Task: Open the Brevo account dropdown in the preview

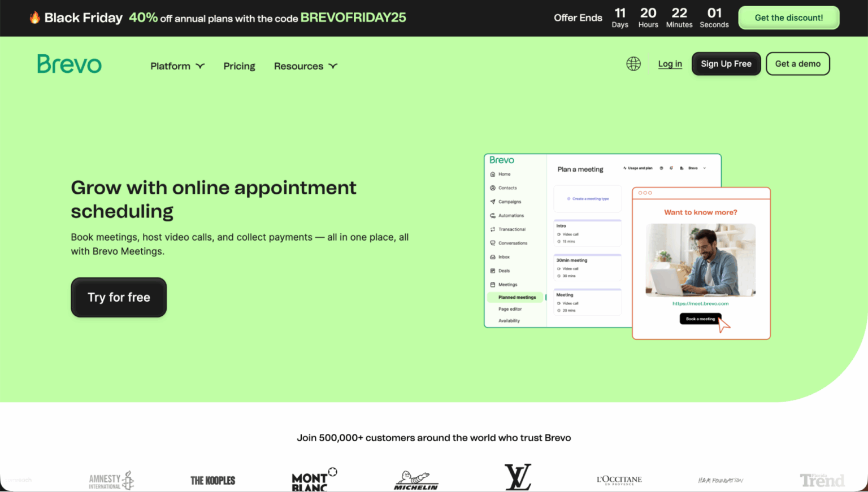Action: pos(698,168)
